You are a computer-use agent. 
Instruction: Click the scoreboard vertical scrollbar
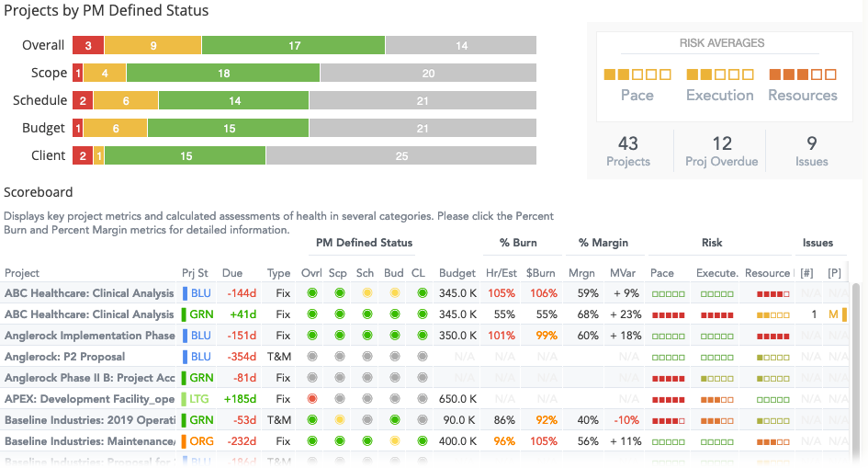coord(856,371)
